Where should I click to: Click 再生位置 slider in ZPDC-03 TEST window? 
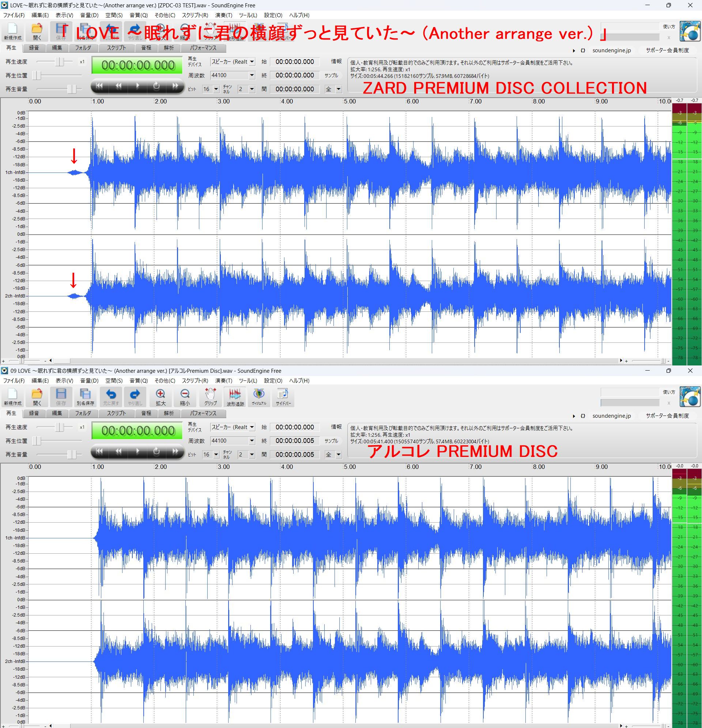(57, 75)
